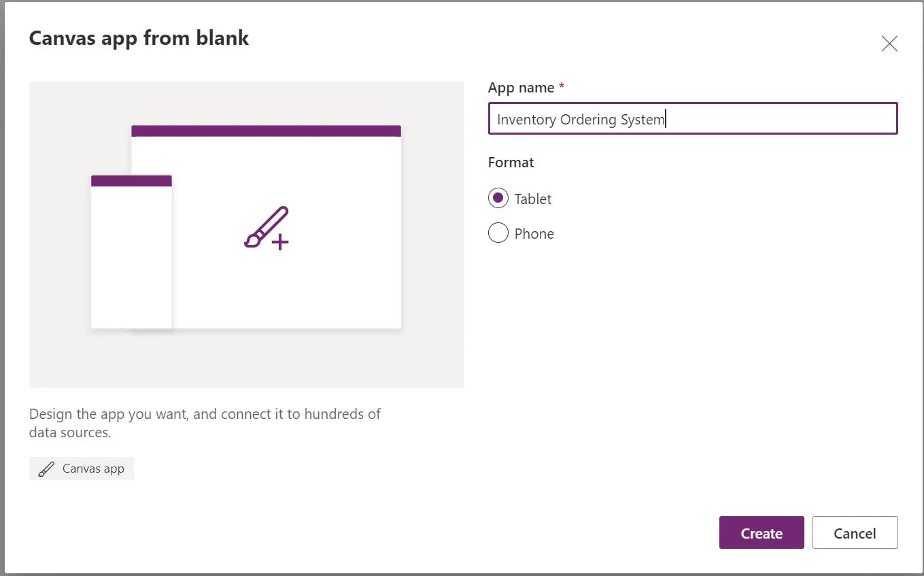Click the paintbrush plus icon in preview
The height and width of the screenshot is (576, 924).
tap(267, 228)
